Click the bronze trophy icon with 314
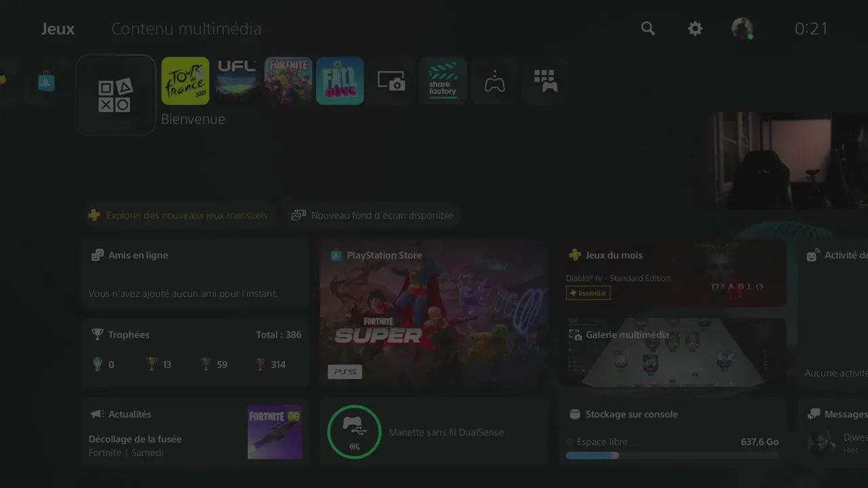Image resolution: width=868 pixels, height=488 pixels. point(260,364)
